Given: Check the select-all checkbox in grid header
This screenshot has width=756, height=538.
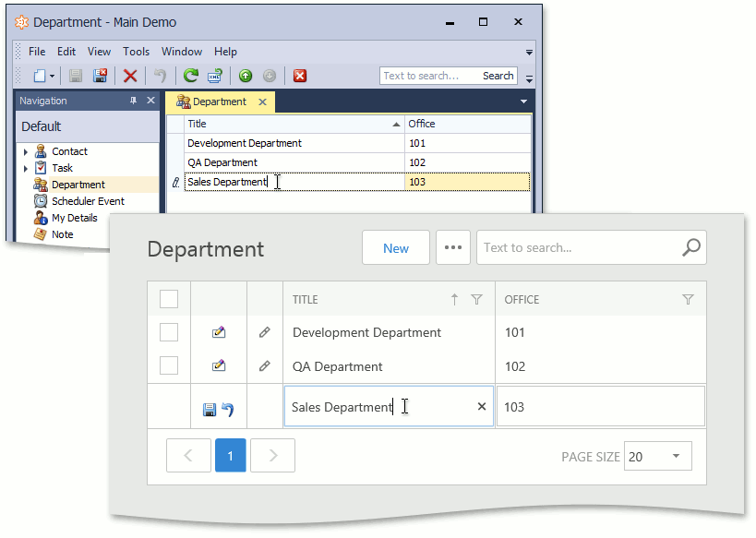Looking at the screenshot, I should click(x=169, y=299).
